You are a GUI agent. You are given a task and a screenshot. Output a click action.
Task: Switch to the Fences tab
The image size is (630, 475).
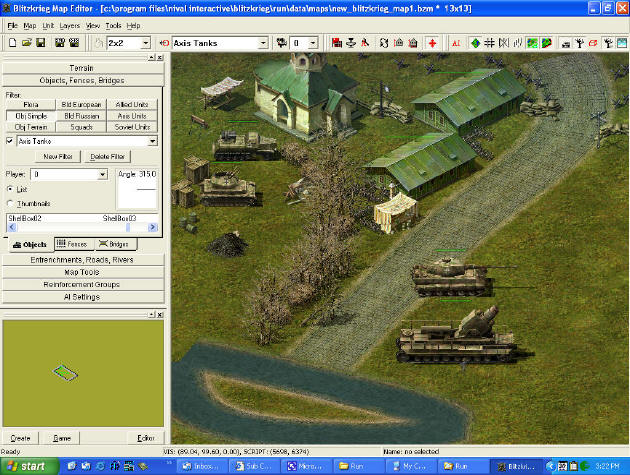tap(72, 244)
